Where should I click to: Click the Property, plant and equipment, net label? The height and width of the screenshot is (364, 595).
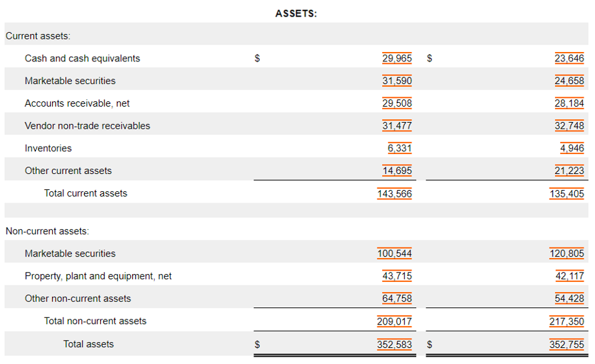pyautogui.click(x=98, y=276)
